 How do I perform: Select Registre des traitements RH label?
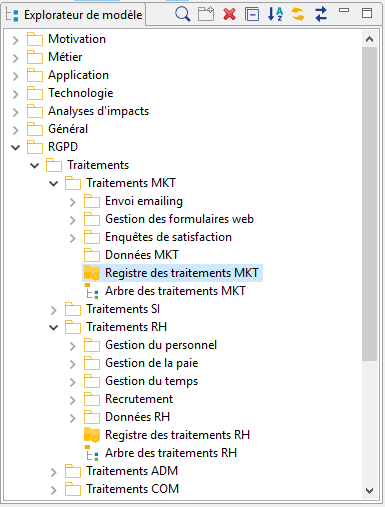pyautogui.click(x=177, y=435)
